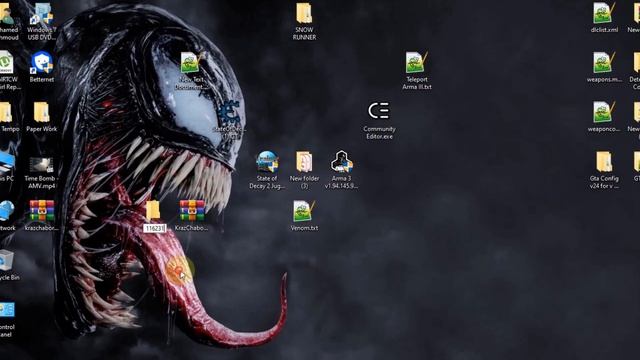
Task: Click inside the 116231 rename text box
Action: point(155,228)
